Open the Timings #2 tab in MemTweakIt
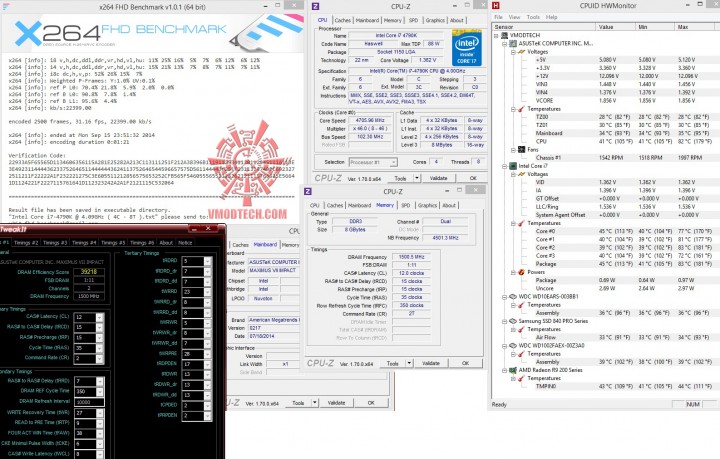720x459 pixels. tap(26, 243)
